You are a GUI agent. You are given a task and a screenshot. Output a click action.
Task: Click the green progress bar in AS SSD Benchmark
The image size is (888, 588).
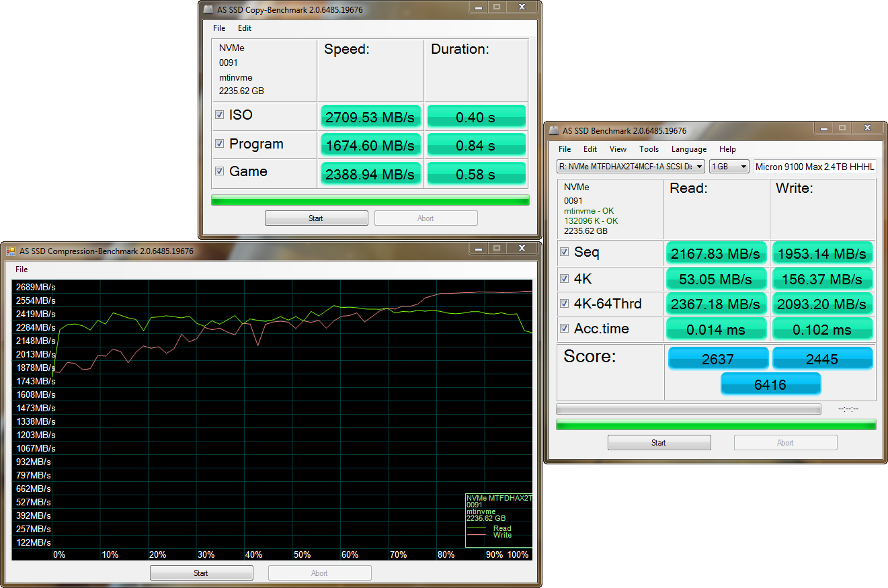[x=716, y=424]
